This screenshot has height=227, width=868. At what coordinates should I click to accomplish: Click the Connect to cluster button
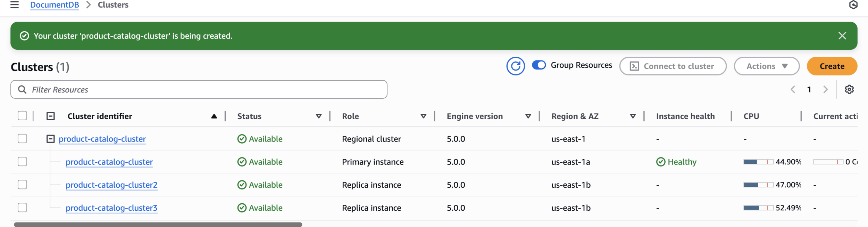[x=673, y=66]
